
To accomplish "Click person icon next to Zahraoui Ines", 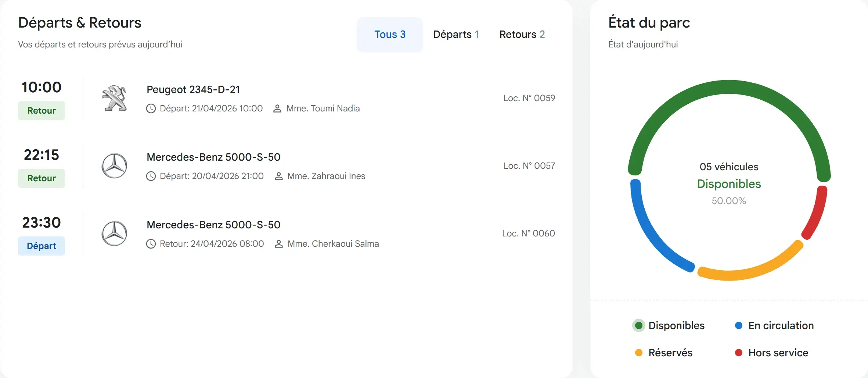I will tap(279, 176).
